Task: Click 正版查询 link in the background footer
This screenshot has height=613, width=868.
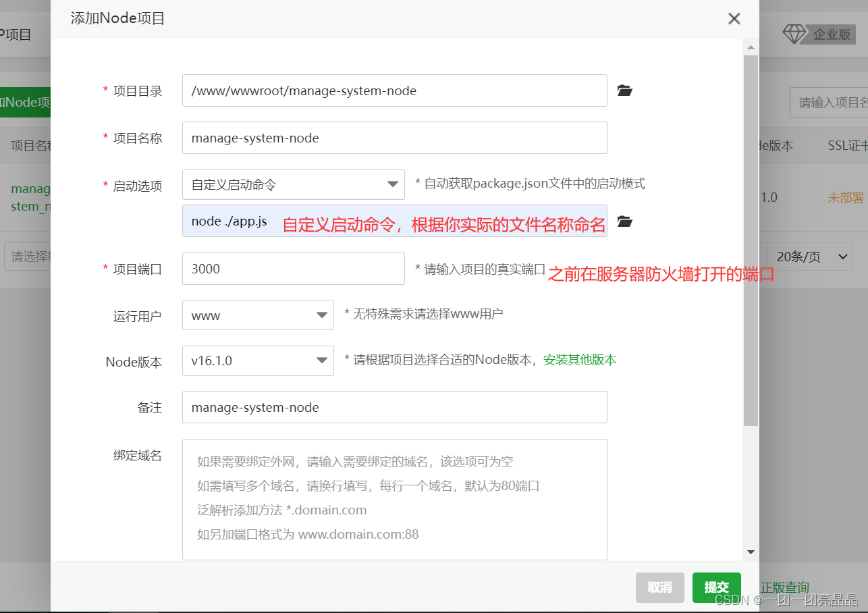Action: pos(785,587)
